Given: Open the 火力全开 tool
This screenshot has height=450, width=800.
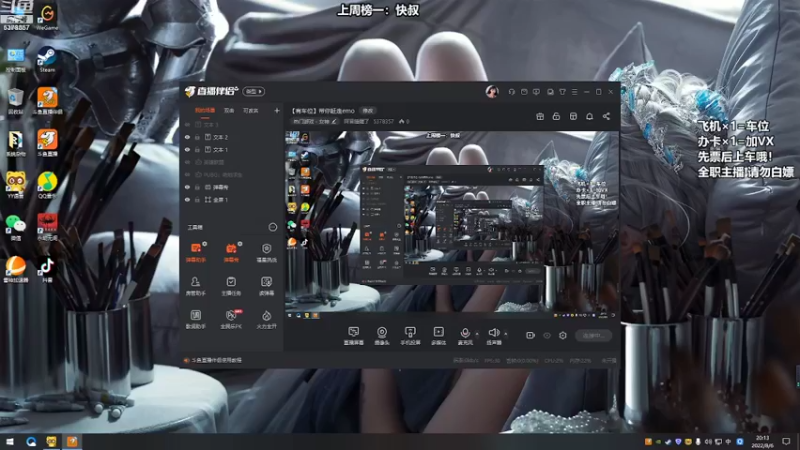Looking at the screenshot, I should pos(266,319).
